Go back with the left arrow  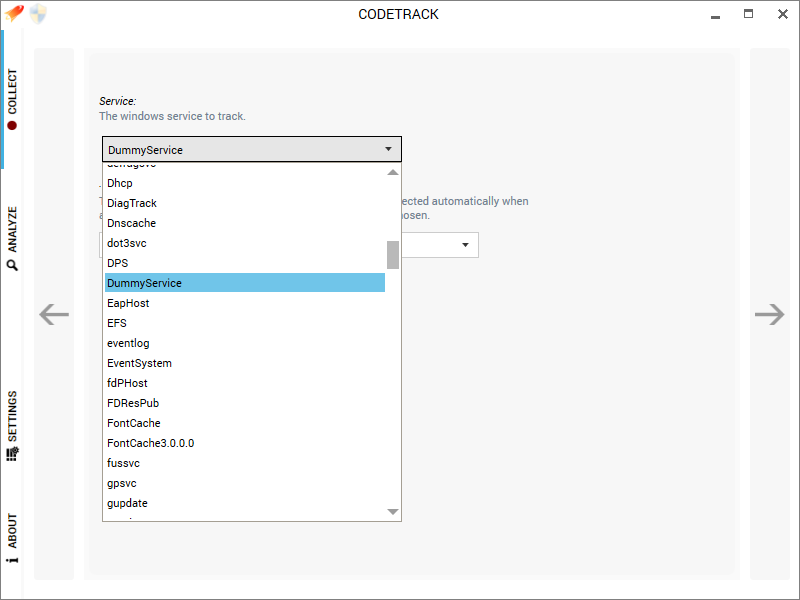(x=54, y=314)
